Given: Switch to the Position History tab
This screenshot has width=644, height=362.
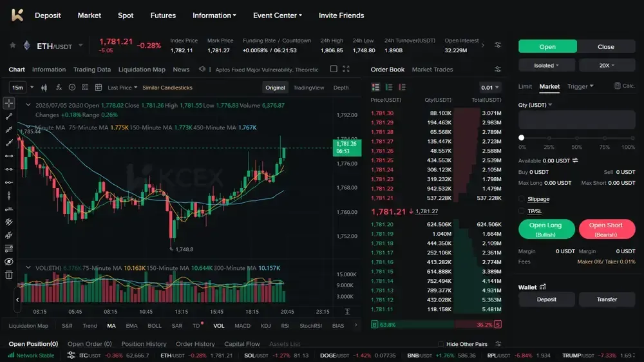Looking at the screenshot, I should click(144, 344).
